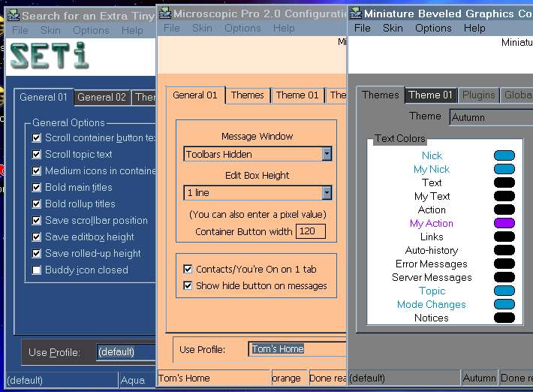This screenshot has width=533, height=392.
Task: Click the Links color swatch
Action: coord(504,237)
